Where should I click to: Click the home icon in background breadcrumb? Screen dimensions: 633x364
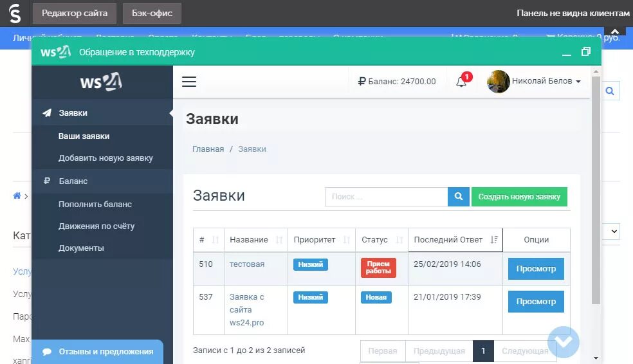[x=17, y=196]
